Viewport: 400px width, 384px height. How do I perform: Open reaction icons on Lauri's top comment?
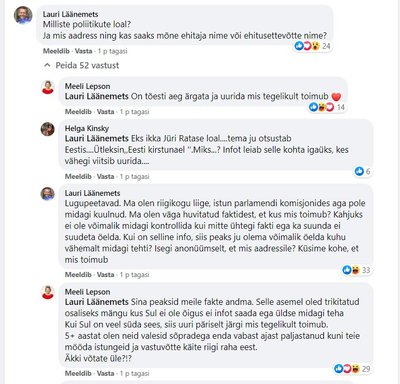click(312, 46)
